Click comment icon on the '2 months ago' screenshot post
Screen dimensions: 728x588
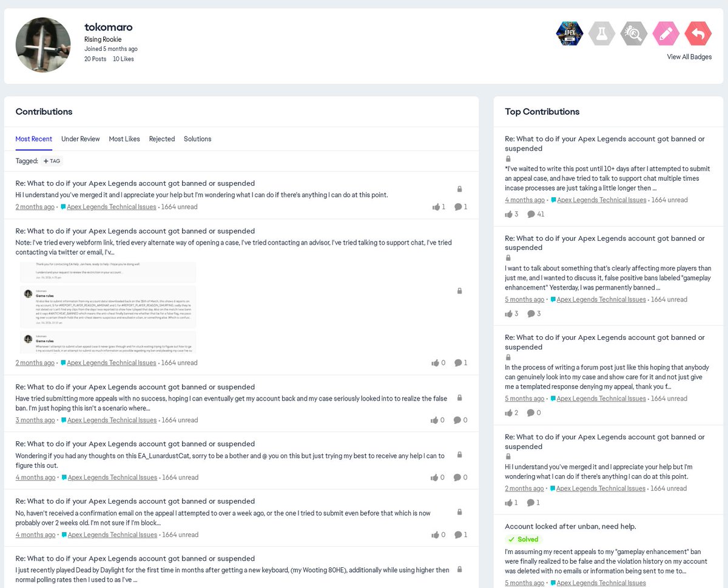[x=458, y=363]
